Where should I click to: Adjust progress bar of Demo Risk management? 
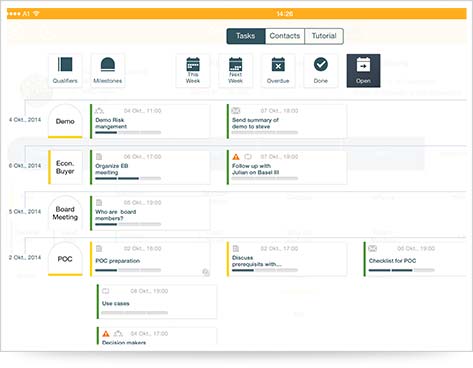click(128, 133)
